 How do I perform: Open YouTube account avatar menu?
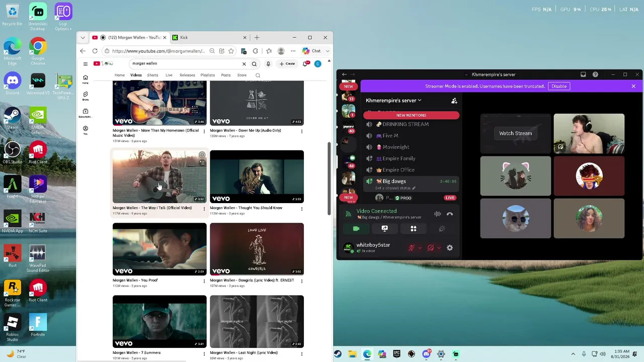(317, 64)
